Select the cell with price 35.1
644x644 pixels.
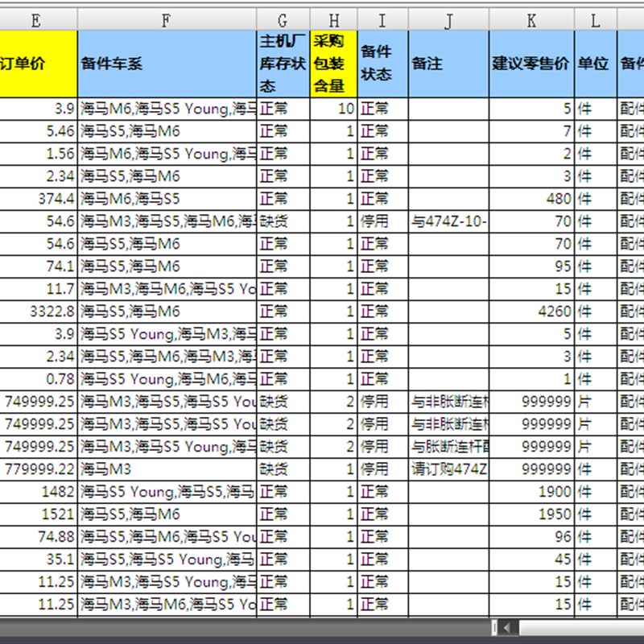tap(38, 559)
